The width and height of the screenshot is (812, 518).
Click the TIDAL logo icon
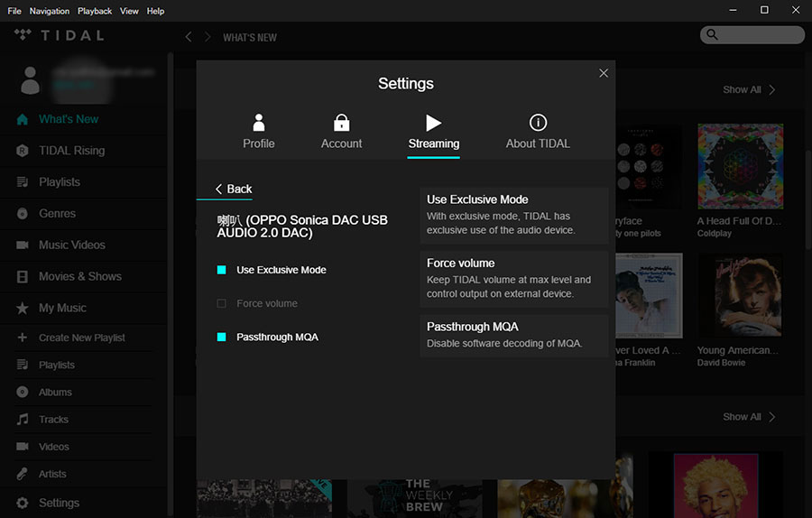[23, 34]
